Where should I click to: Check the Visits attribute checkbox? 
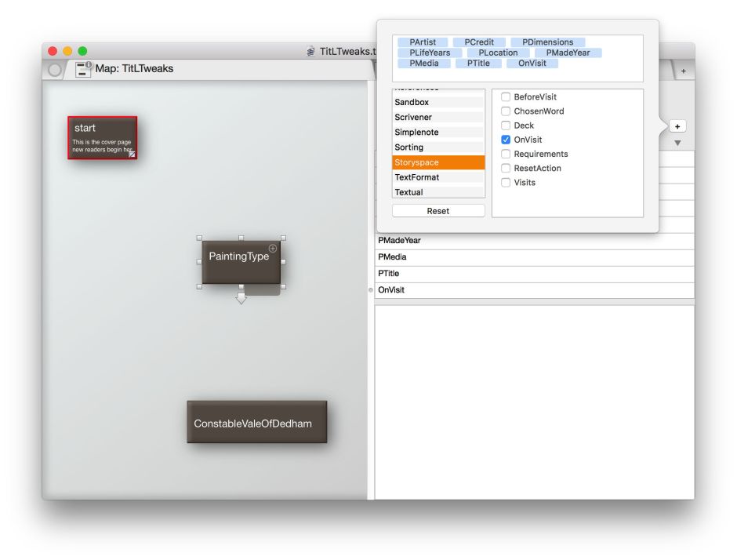(506, 183)
